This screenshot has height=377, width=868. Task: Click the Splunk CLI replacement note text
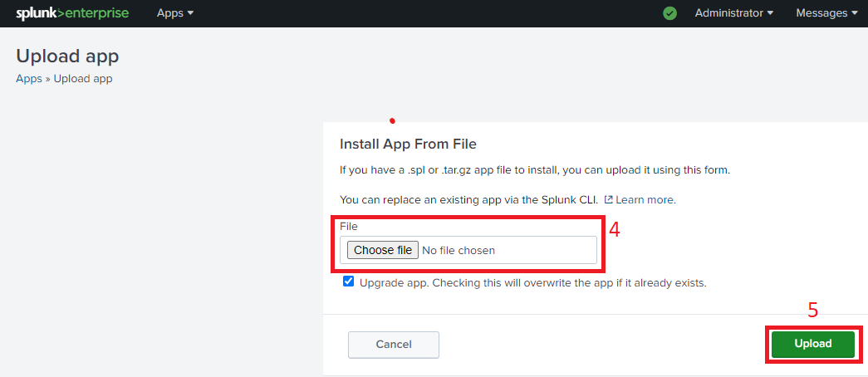click(x=468, y=200)
